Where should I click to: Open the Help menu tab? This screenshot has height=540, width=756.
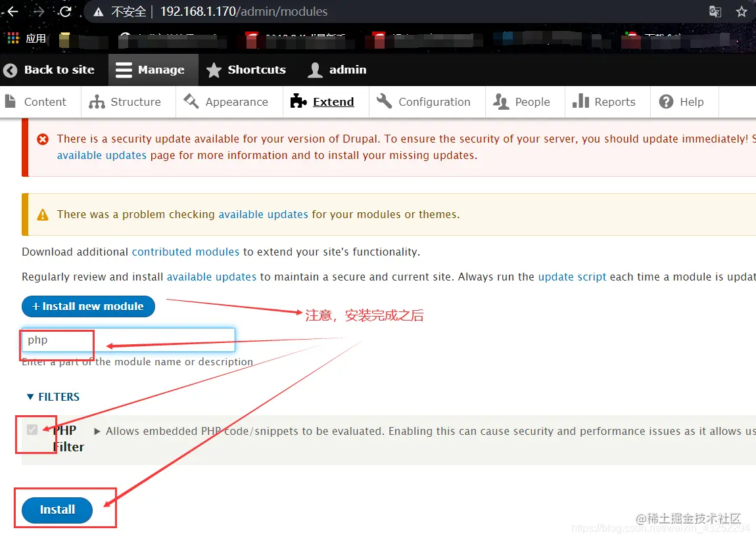684,102
